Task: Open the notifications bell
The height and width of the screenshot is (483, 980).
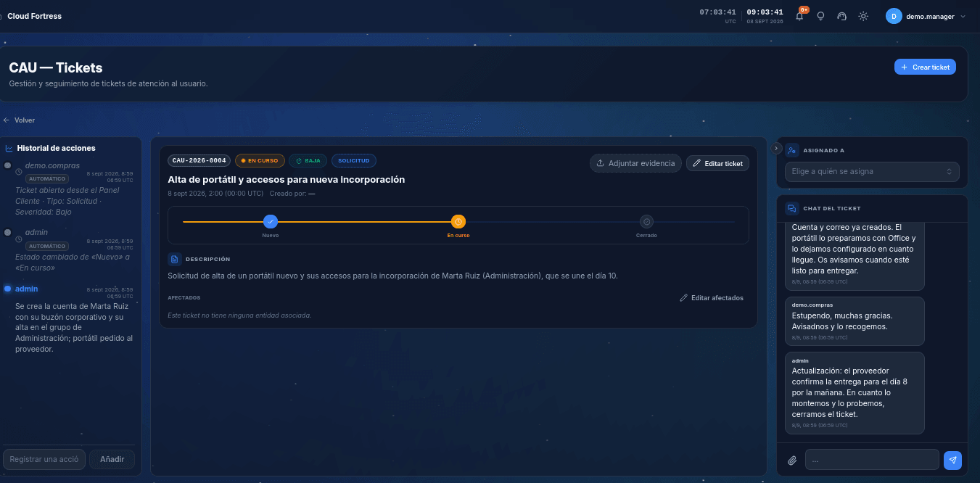Action: coord(799,16)
